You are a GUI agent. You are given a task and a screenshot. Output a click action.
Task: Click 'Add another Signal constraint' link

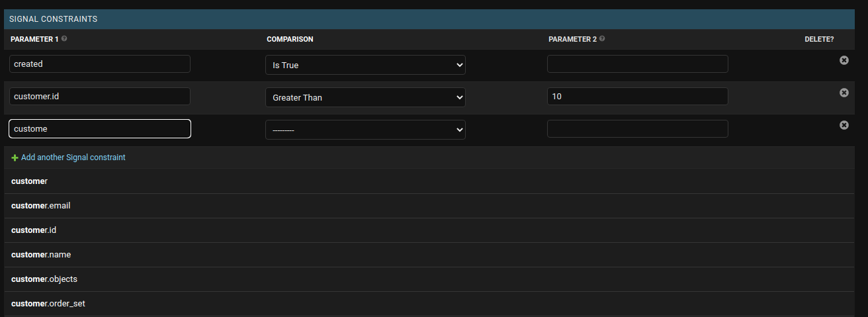73,158
